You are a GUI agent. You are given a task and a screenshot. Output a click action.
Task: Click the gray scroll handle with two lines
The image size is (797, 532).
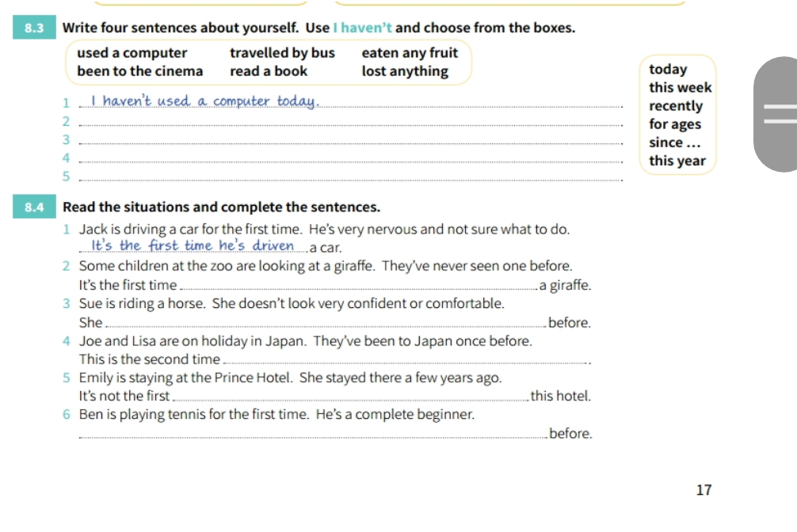tap(776, 114)
